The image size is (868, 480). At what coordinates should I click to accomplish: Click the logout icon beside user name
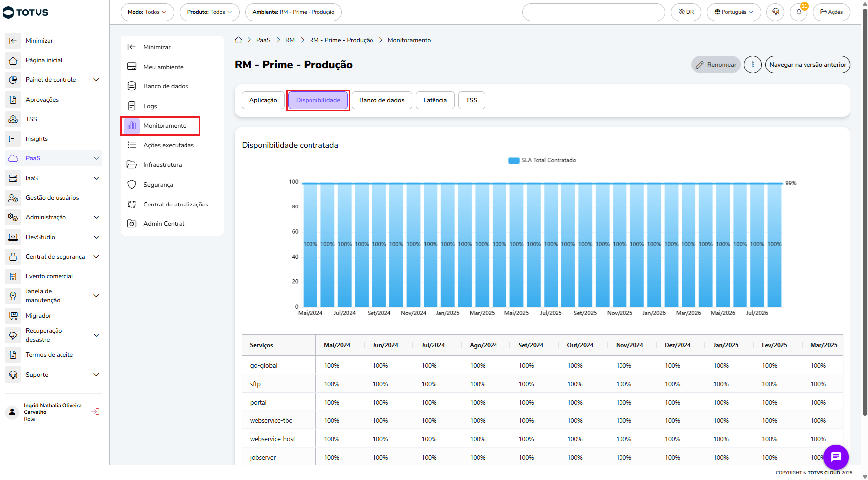point(96,411)
